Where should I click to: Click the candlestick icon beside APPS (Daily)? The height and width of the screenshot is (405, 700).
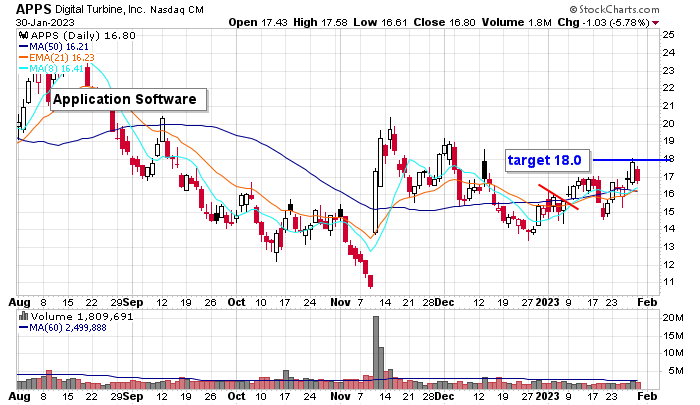click(23, 35)
